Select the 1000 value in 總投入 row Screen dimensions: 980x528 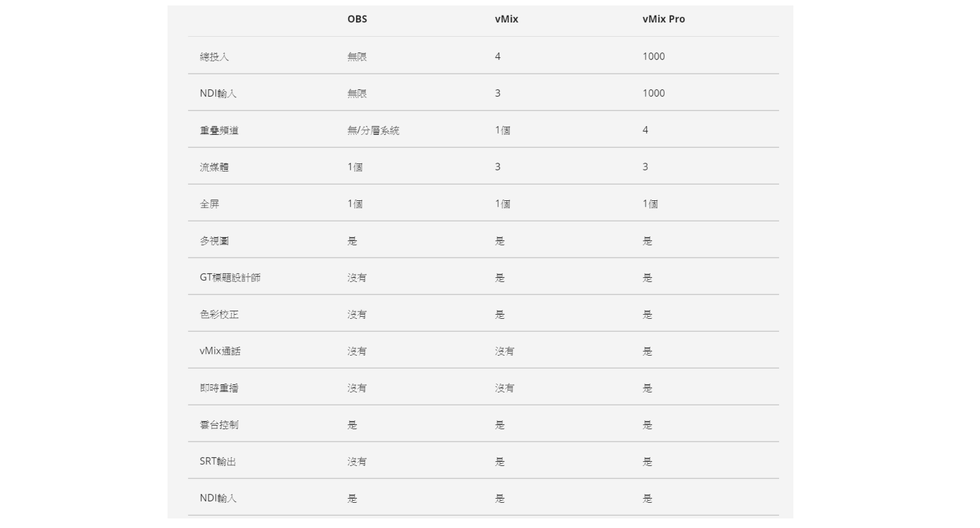tap(654, 57)
